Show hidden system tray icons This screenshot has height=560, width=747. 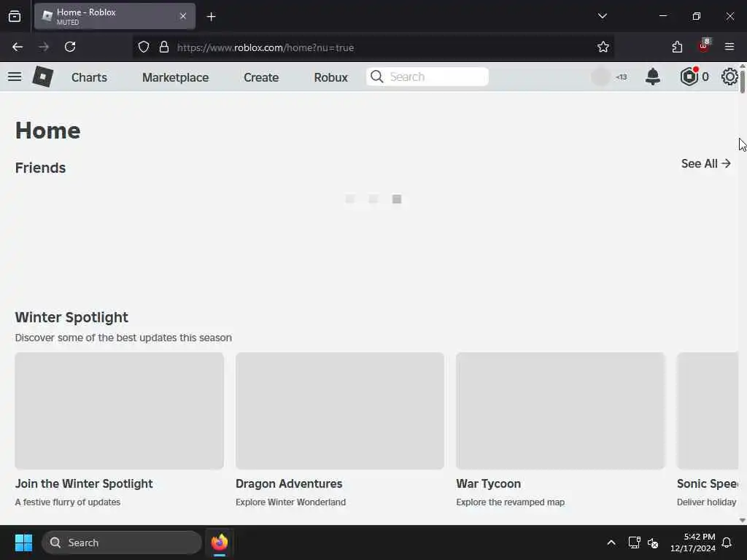coord(611,542)
